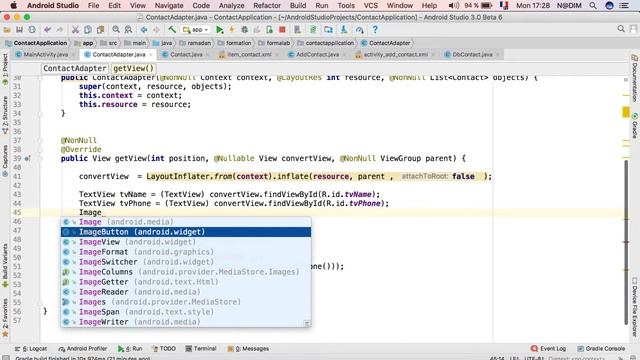Open the Messages tool window
640x360 pixels.
tap(248, 349)
